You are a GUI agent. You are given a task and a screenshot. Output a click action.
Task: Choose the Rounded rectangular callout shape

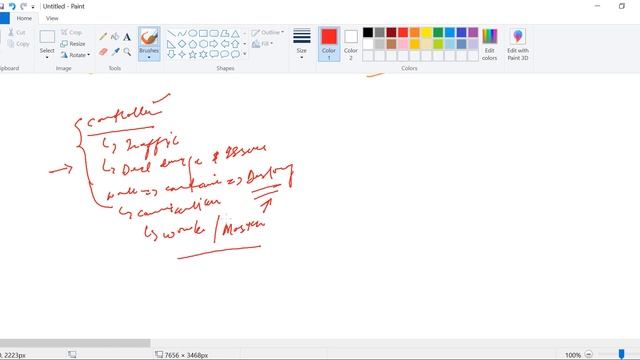(214, 54)
